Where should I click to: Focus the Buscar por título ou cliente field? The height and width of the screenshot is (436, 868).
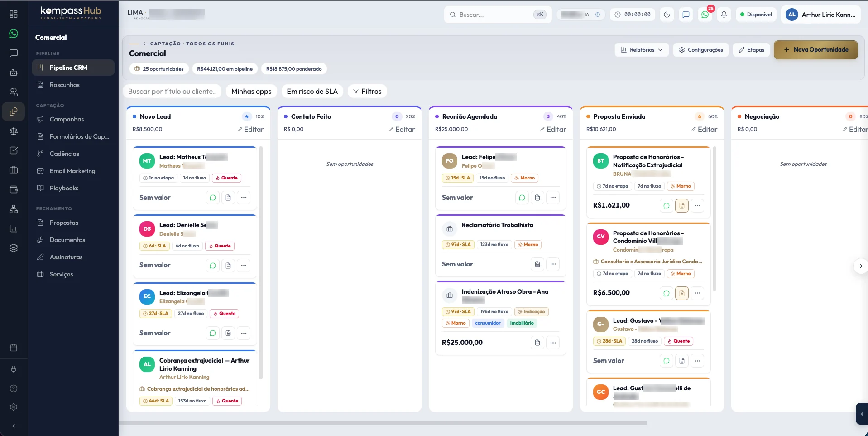(172, 91)
